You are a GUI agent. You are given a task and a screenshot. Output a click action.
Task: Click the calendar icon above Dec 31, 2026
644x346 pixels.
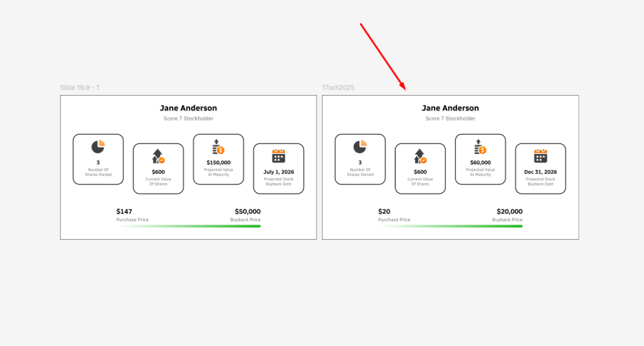(540, 156)
